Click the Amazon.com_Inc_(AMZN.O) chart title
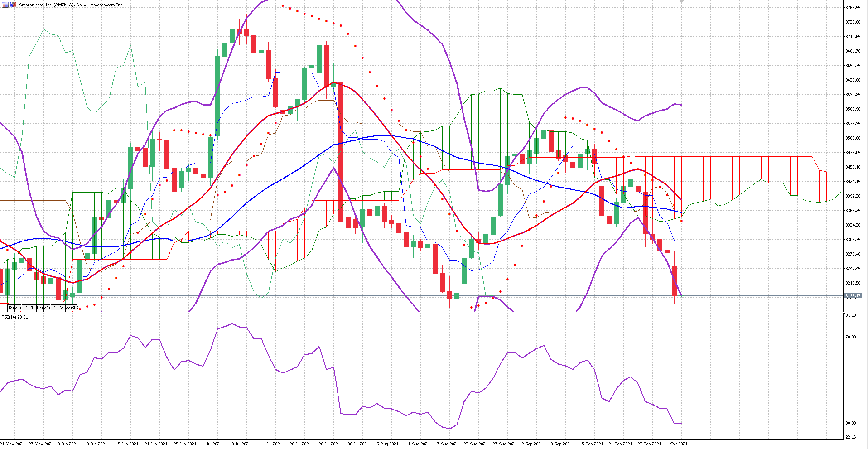This screenshot has height=449, width=868. [x=46, y=5]
